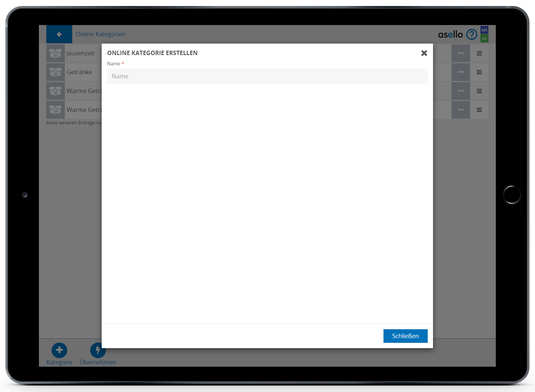535x392 pixels.
Task: Click the Jausenzeit row reorder handle
Action: tap(479, 53)
